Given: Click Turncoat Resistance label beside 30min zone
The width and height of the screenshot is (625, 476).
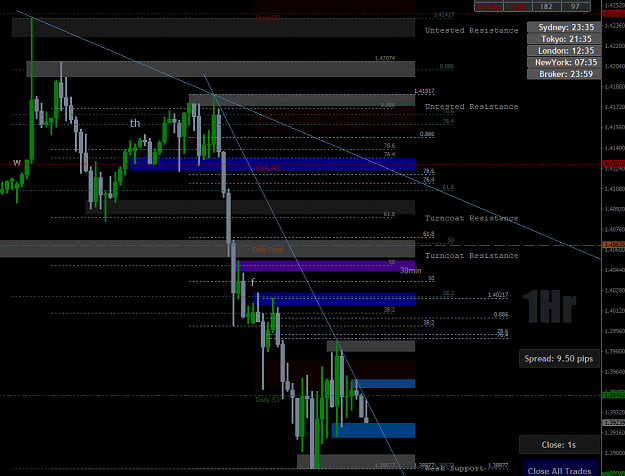Looking at the screenshot, I should 472,256.
